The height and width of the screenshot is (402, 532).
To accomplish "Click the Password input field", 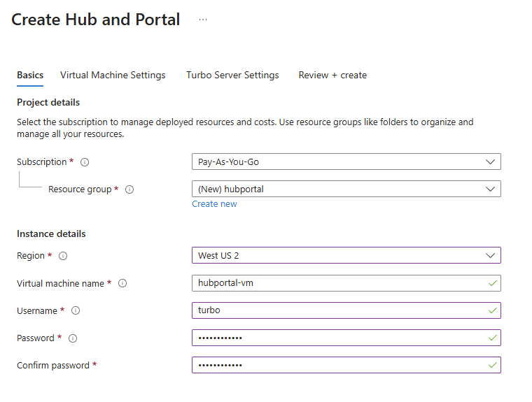I will (339, 338).
